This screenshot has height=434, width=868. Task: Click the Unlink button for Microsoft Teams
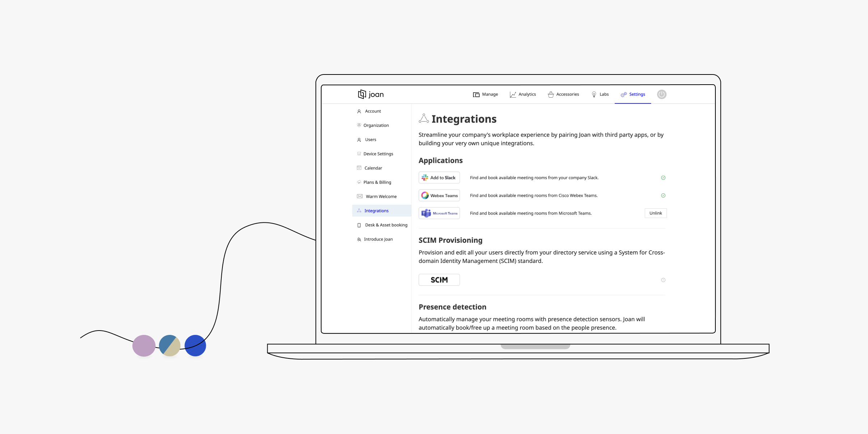tap(655, 213)
